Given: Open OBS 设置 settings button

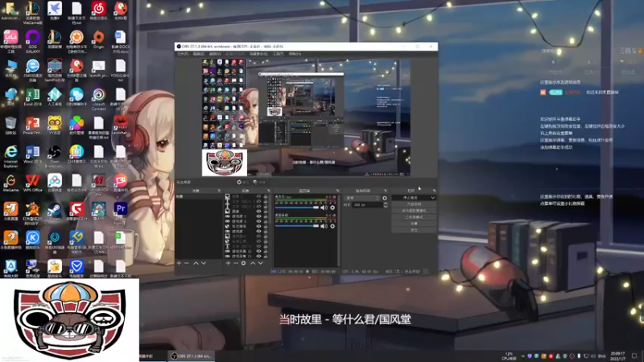Looking at the screenshot, I should point(414,224).
